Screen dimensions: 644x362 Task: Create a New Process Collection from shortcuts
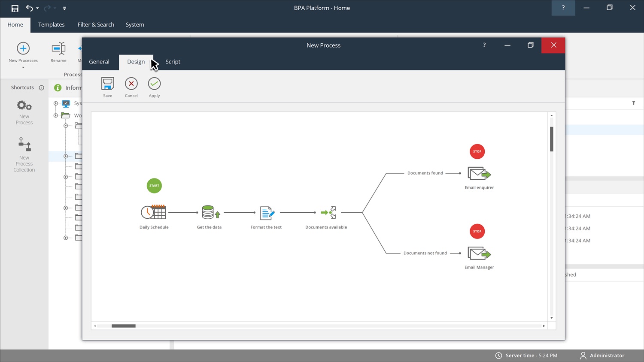click(24, 154)
